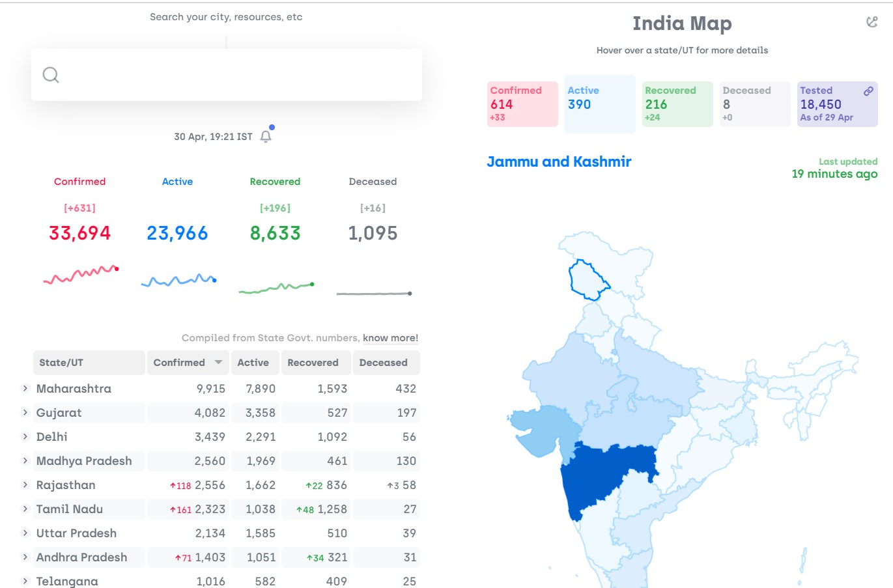893x588 pixels.
Task: Click the green recovered trend sparkline
Action: click(x=276, y=287)
